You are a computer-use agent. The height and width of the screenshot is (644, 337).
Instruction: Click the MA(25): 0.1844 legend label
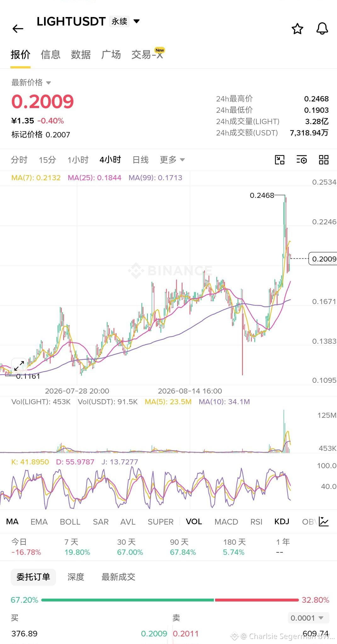click(x=94, y=178)
